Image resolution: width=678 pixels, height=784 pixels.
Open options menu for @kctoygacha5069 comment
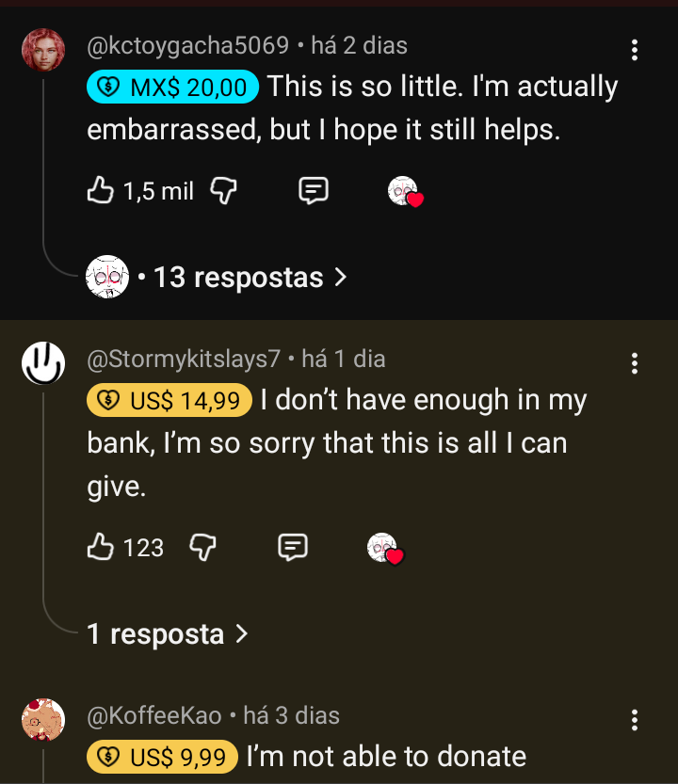635,50
